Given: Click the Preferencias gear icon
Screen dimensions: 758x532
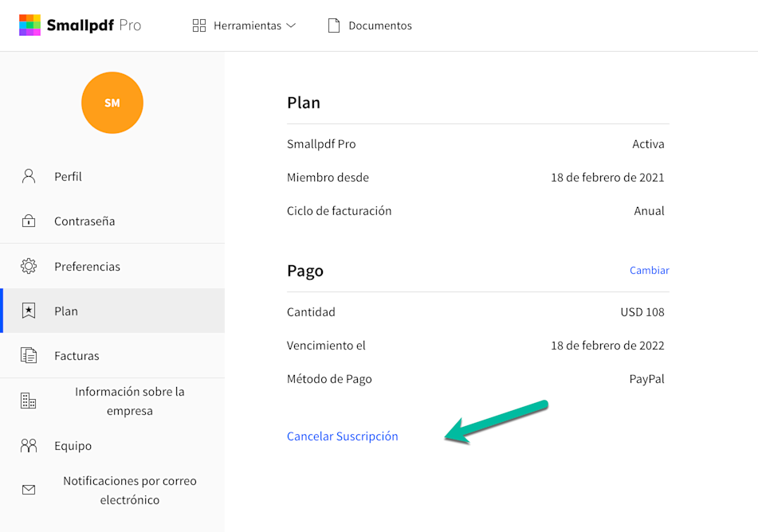Looking at the screenshot, I should coord(29,266).
